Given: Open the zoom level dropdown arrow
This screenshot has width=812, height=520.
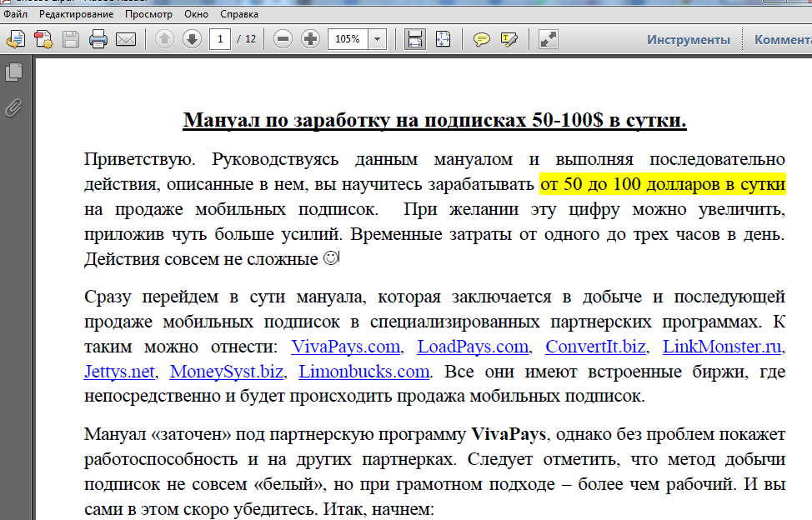Looking at the screenshot, I should (378, 39).
